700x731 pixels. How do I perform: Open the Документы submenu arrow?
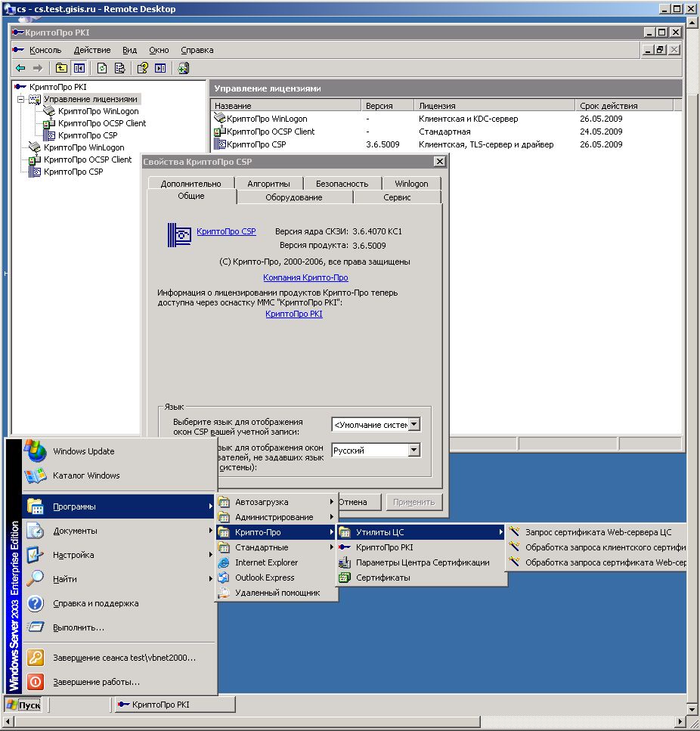[211, 531]
